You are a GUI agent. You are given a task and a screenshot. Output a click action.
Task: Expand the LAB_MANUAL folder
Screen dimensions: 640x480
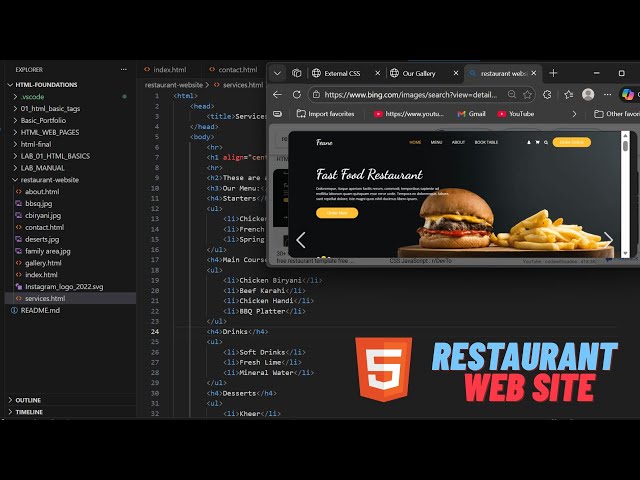pyautogui.click(x=42, y=168)
